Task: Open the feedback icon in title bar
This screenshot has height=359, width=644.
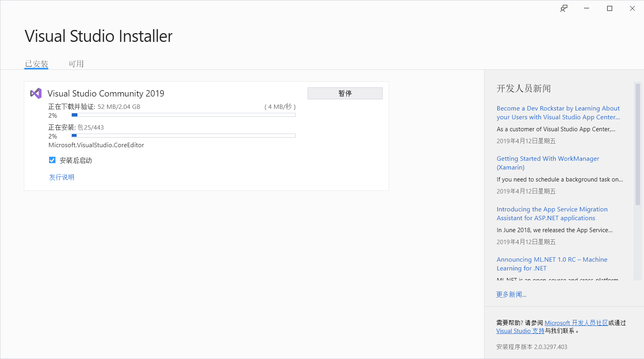Action: pos(563,8)
